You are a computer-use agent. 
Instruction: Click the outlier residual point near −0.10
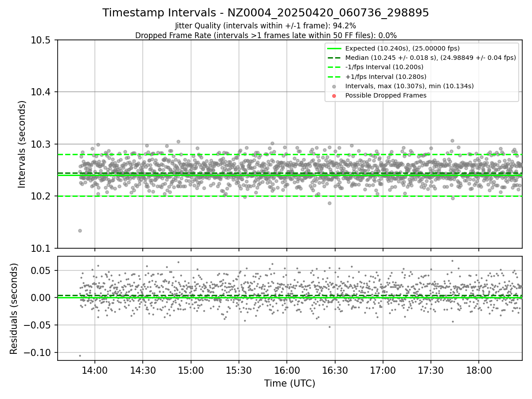[80, 356]
